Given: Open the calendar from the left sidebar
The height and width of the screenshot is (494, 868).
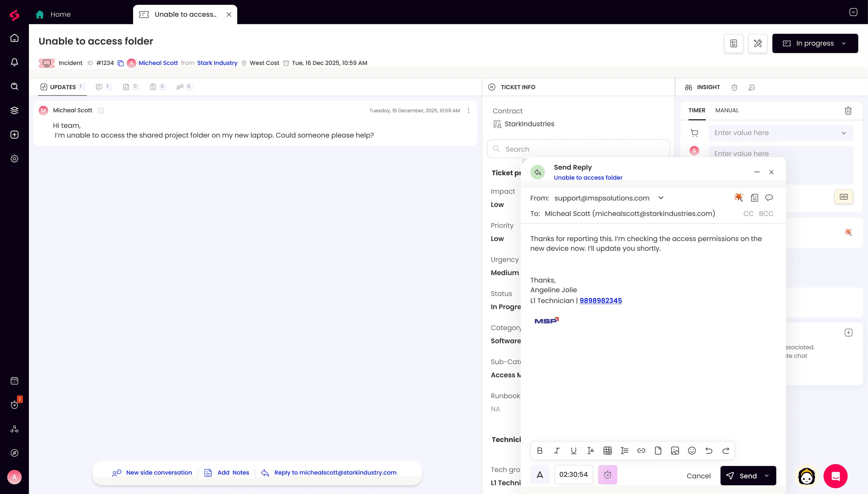Looking at the screenshot, I should [14, 381].
